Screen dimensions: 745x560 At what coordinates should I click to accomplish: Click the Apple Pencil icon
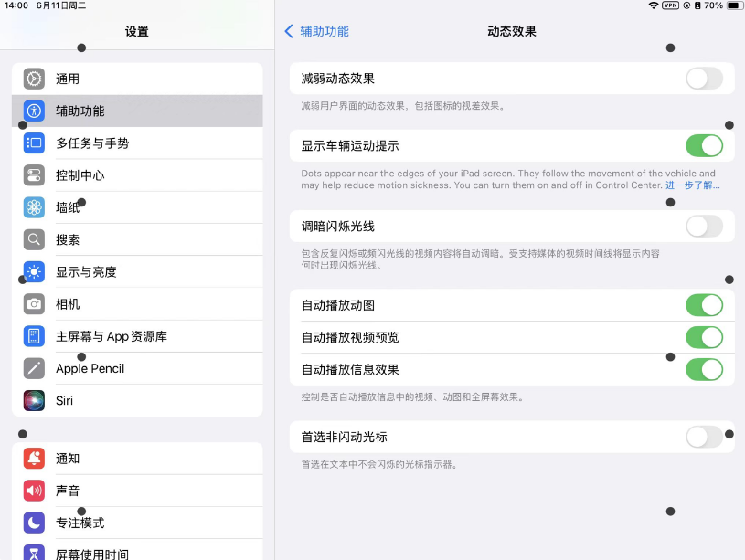coord(34,367)
